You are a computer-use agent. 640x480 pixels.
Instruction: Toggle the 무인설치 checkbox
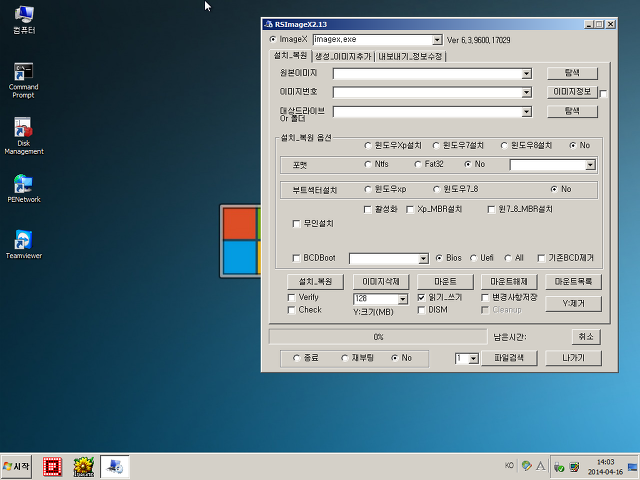[x=297, y=224]
